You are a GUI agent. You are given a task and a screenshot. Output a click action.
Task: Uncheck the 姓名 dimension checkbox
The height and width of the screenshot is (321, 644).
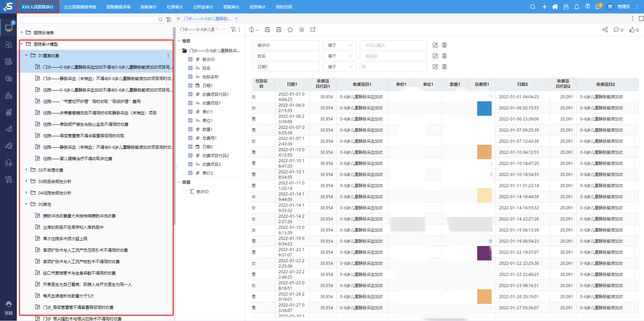(x=190, y=68)
